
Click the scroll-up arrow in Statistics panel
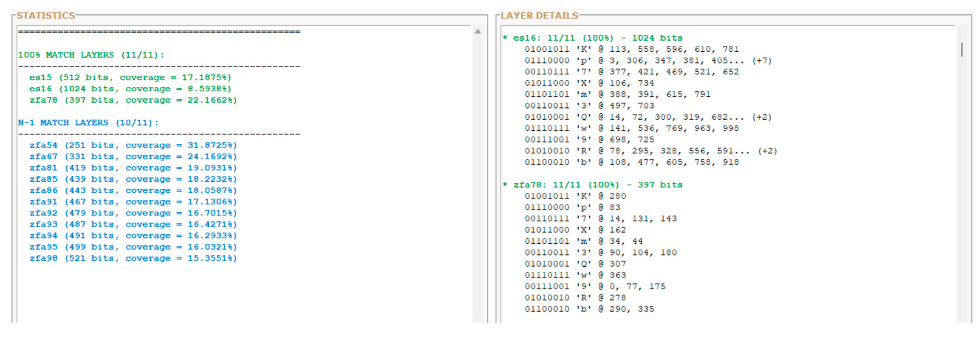[x=478, y=32]
